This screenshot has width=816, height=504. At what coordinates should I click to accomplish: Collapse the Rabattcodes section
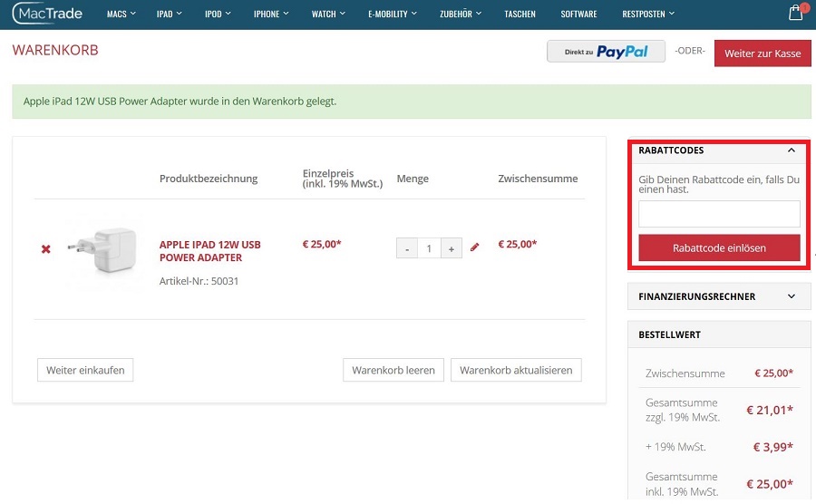[x=791, y=150]
